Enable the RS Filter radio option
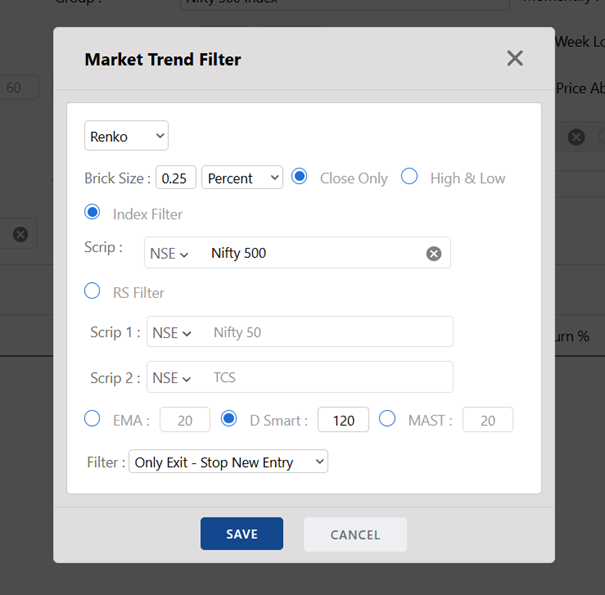 (x=92, y=291)
